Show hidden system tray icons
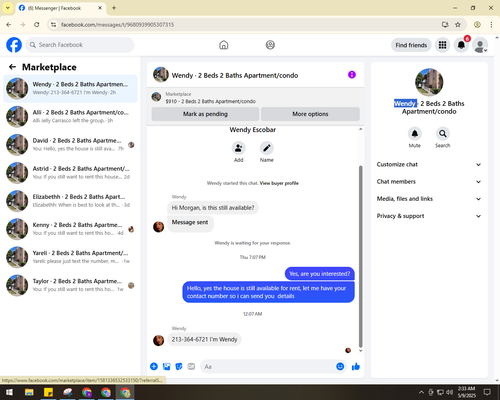This screenshot has height=400, width=500. coord(421,392)
